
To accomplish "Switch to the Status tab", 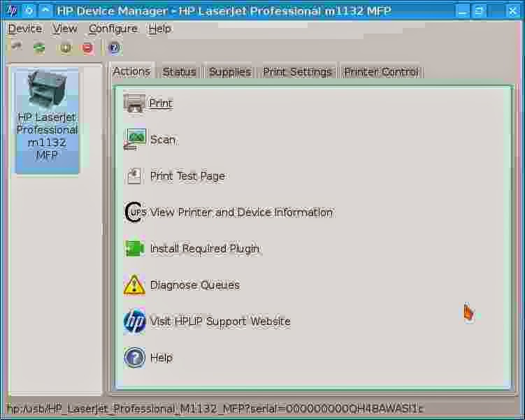I will (x=179, y=72).
